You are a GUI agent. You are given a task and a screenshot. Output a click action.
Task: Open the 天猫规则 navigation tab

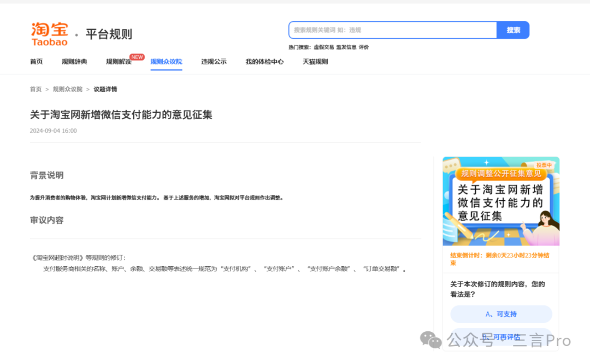pos(315,62)
